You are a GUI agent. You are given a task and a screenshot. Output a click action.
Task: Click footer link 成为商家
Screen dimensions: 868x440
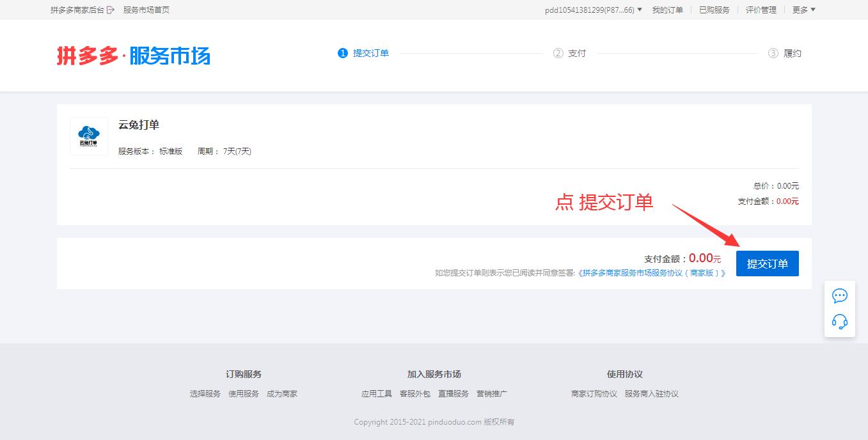282,394
